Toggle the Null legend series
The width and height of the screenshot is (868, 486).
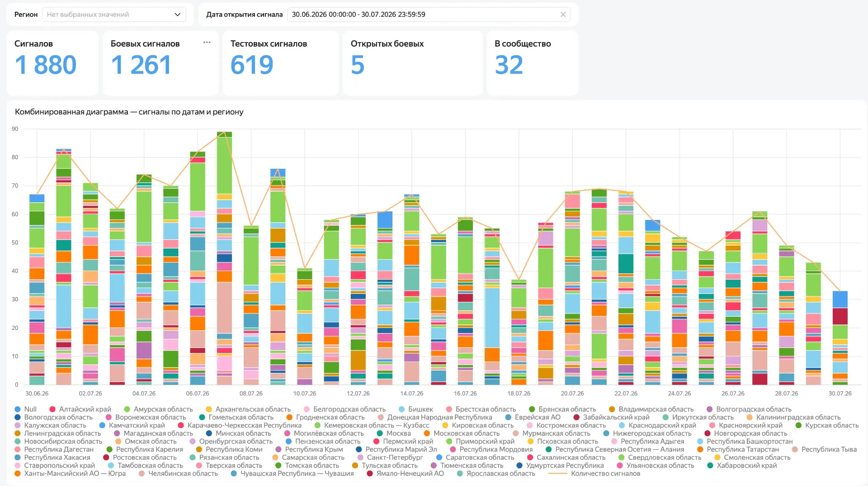(x=25, y=409)
